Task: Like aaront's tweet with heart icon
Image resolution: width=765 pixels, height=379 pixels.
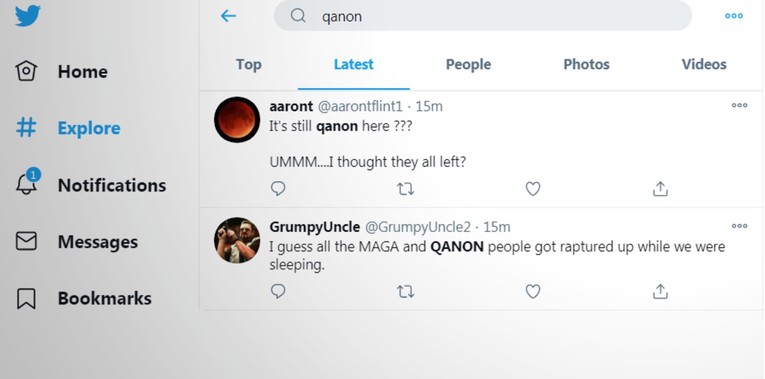Action: click(x=533, y=189)
